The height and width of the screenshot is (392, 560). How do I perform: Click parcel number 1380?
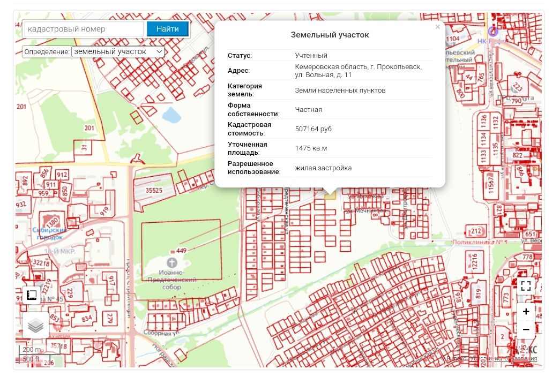pos(52,222)
